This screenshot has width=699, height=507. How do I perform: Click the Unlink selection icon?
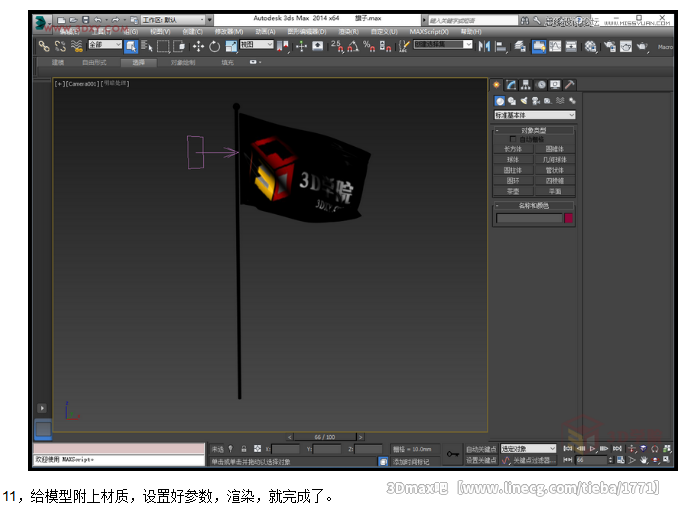(60, 46)
